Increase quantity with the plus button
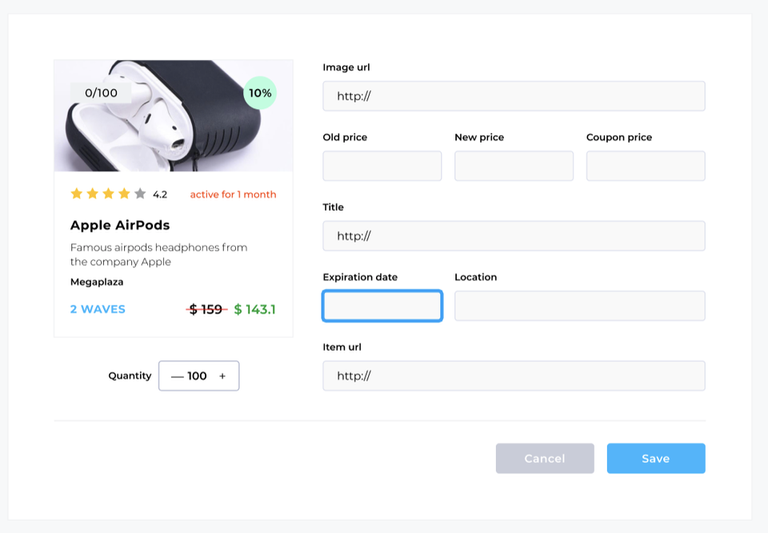This screenshot has height=533, width=768. click(222, 376)
